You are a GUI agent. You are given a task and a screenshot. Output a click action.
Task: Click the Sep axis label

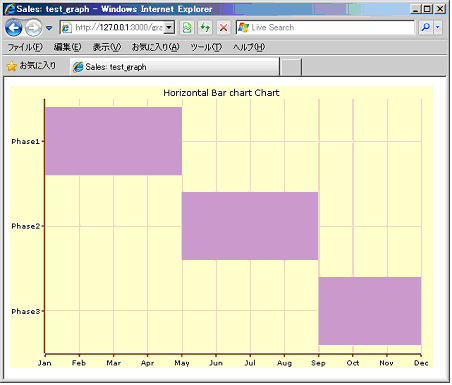(x=318, y=363)
